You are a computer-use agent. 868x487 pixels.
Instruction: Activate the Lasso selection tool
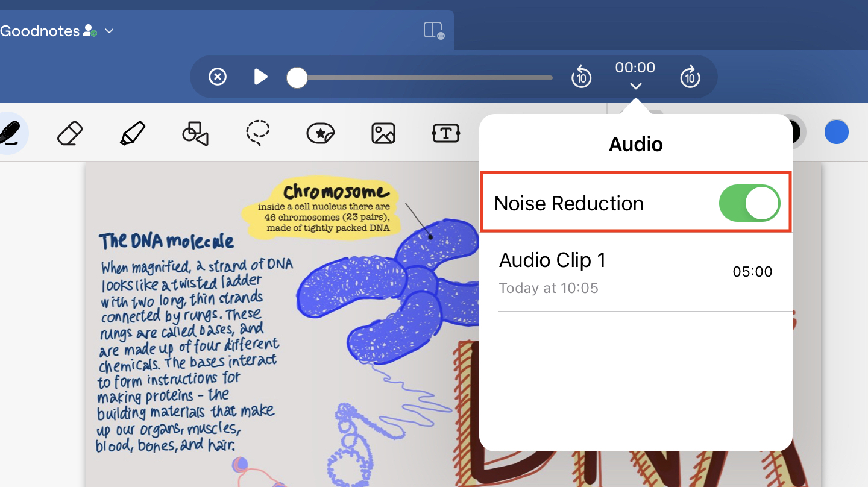click(257, 133)
